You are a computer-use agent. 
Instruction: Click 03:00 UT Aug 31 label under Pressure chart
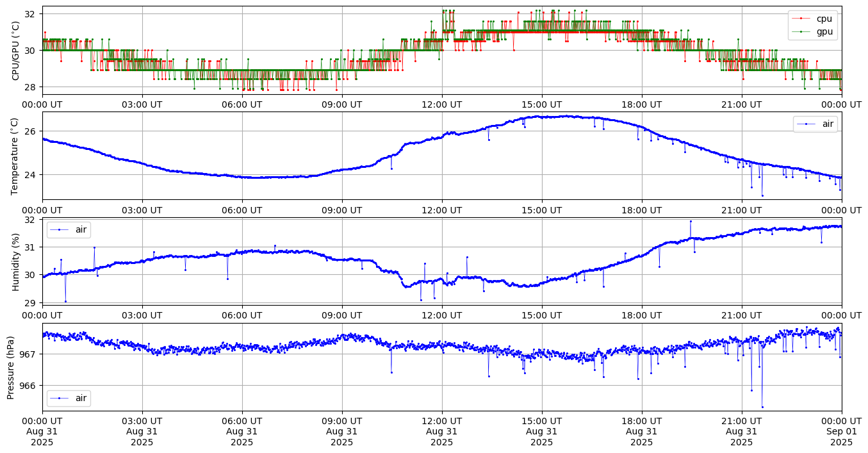click(142, 432)
